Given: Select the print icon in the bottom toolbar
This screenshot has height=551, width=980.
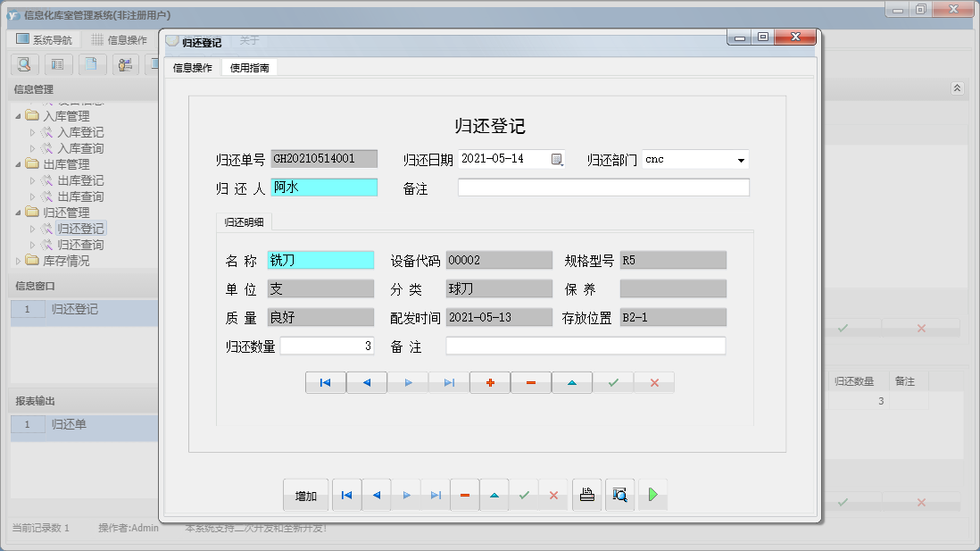Looking at the screenshot, I should [586, 494].
